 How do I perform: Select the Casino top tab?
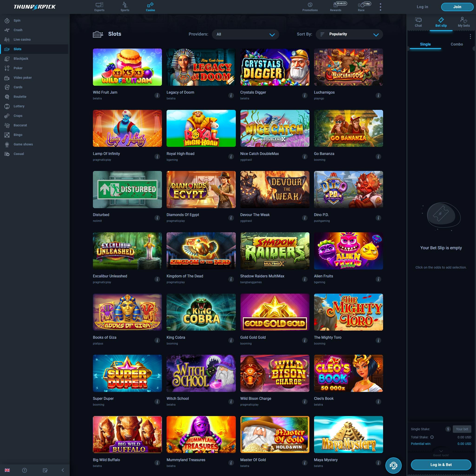coord(150,7)
